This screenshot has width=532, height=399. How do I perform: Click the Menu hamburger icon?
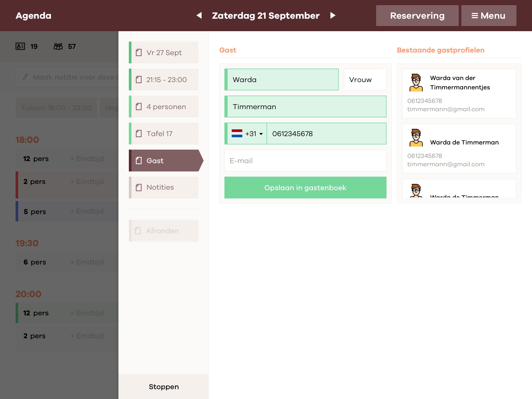click(475, 16)
